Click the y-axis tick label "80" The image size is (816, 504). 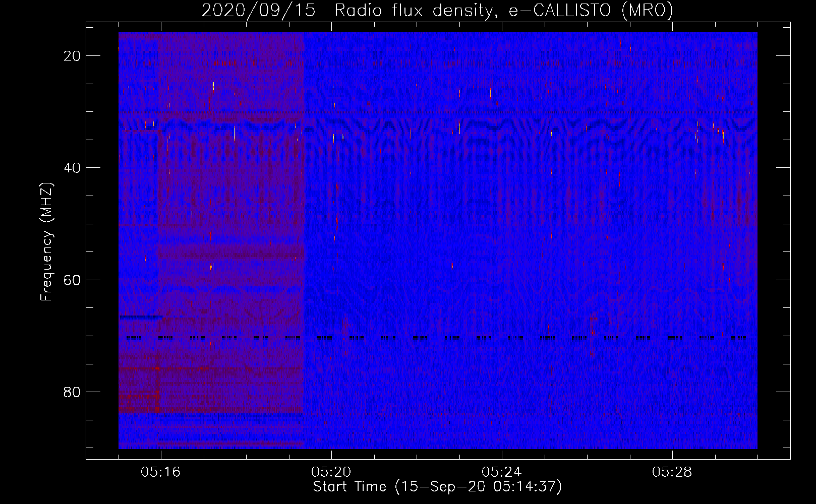(72, 392)
